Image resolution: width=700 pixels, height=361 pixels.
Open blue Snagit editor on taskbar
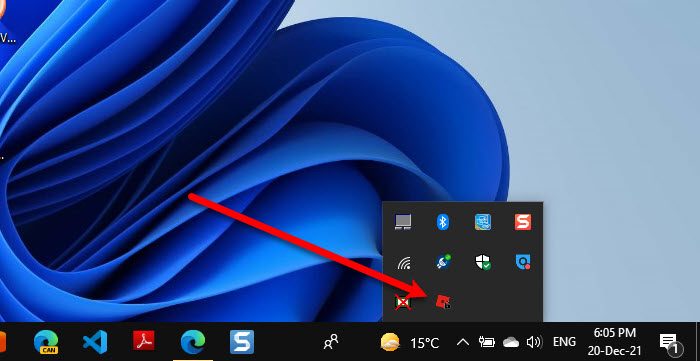click(x=242, y=342)
